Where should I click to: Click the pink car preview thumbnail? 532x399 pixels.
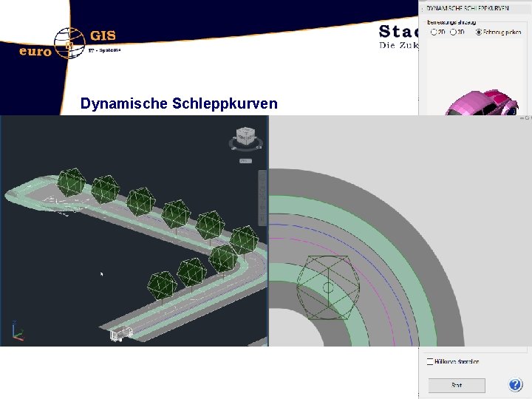coord(482,103)
